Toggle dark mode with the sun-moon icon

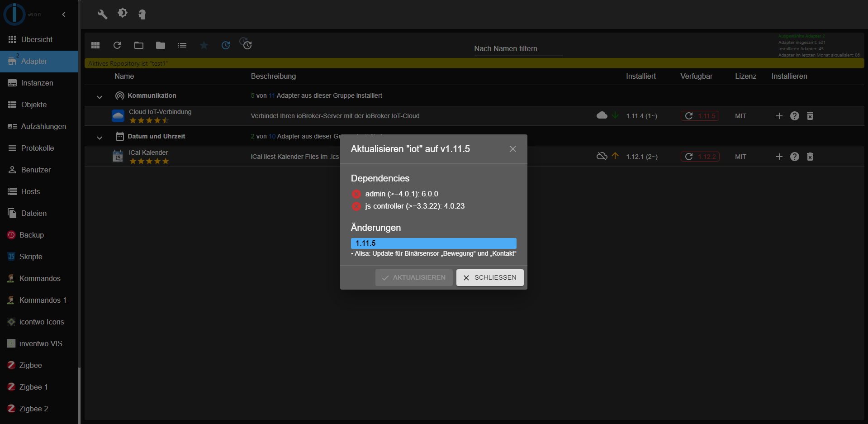pyautogui.click(x=122, y=14)
